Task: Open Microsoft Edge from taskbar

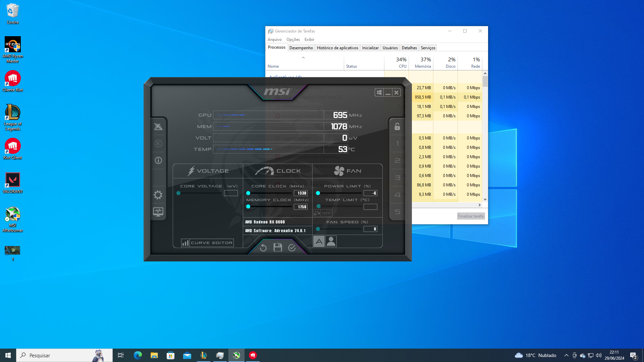Action: (138, 355)
